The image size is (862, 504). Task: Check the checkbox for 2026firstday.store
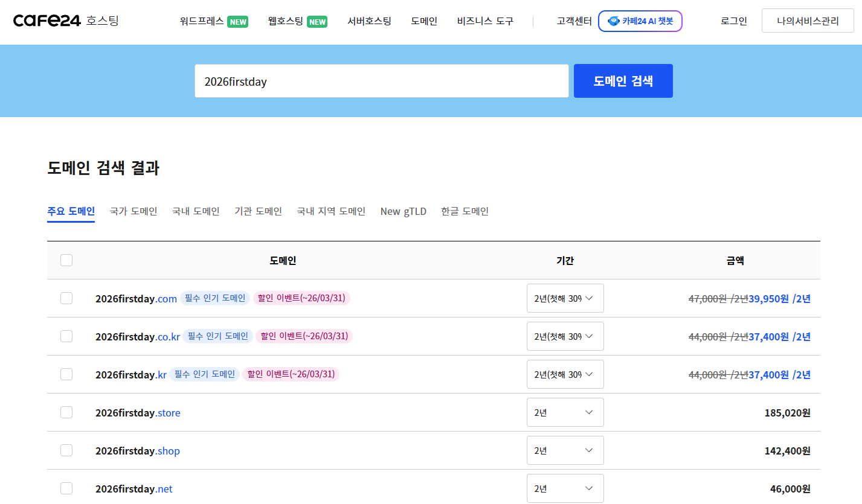[x=66, y=412]
